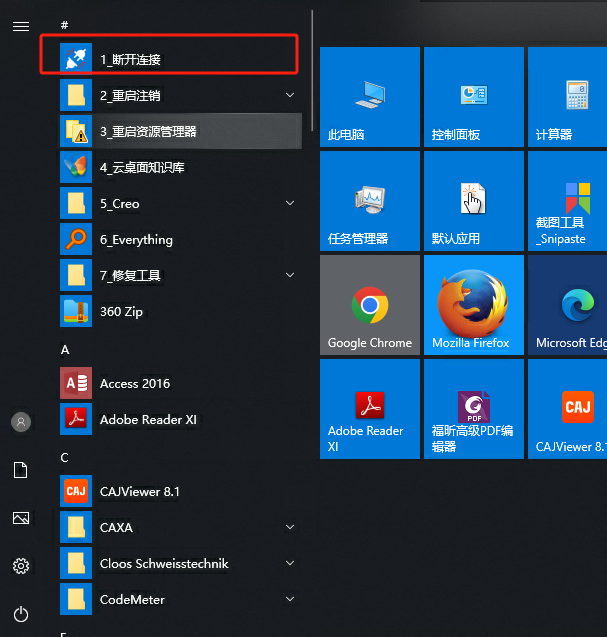Jump to letter index via the A header
The image size is (607, 637).
click(65, 350)
